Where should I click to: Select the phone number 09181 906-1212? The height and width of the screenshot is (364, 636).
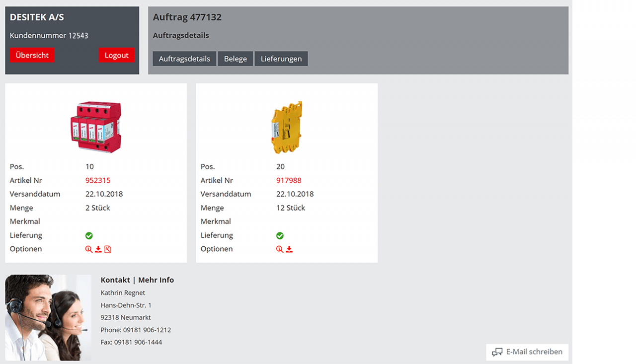click(x=147, y=330)
